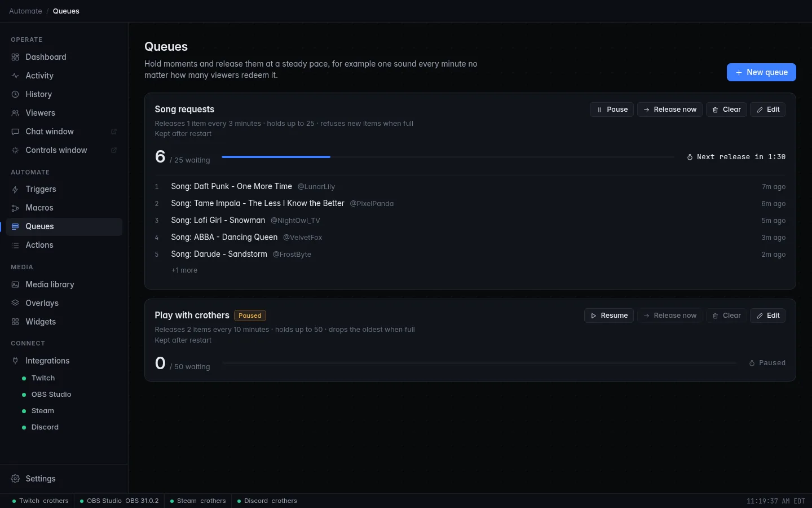The image size is (812, 508).
Task: Open Controls window external-link icon
Action: click(x=113, y=150)
